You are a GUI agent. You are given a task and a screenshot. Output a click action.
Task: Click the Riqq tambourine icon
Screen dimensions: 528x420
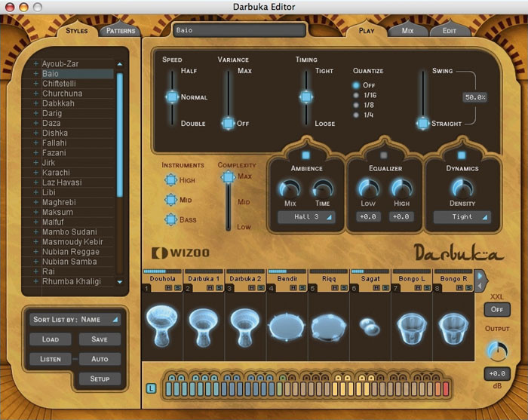point(328,327)
